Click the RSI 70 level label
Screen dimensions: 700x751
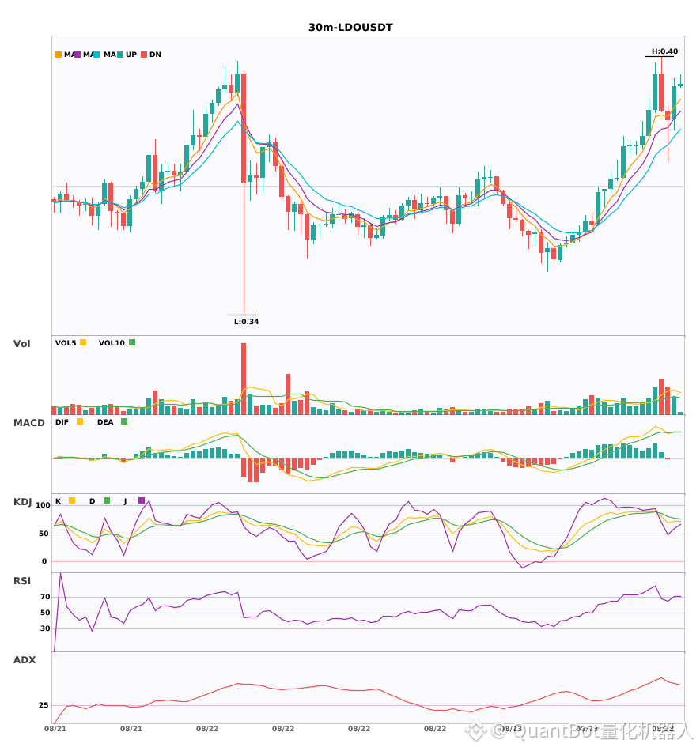pos(46,597)
